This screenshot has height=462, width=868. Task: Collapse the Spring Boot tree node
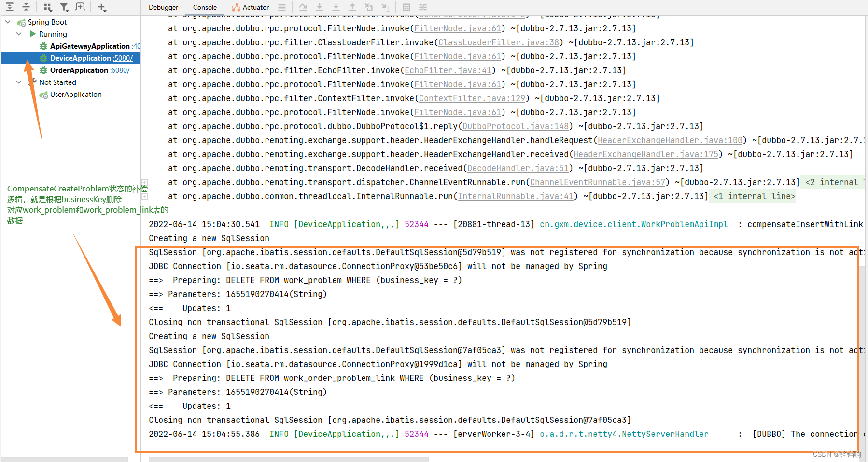8,22
